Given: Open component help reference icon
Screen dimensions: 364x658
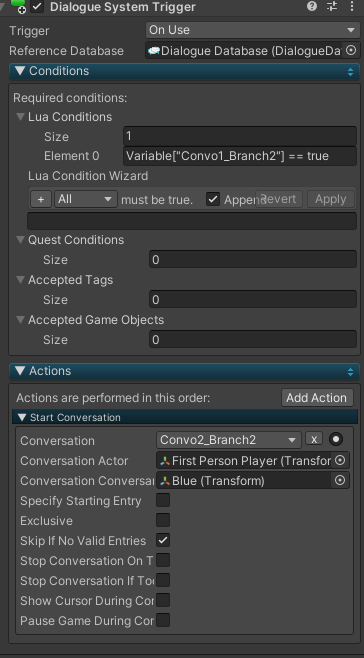Looking at the screenshot, I should 312,6.
